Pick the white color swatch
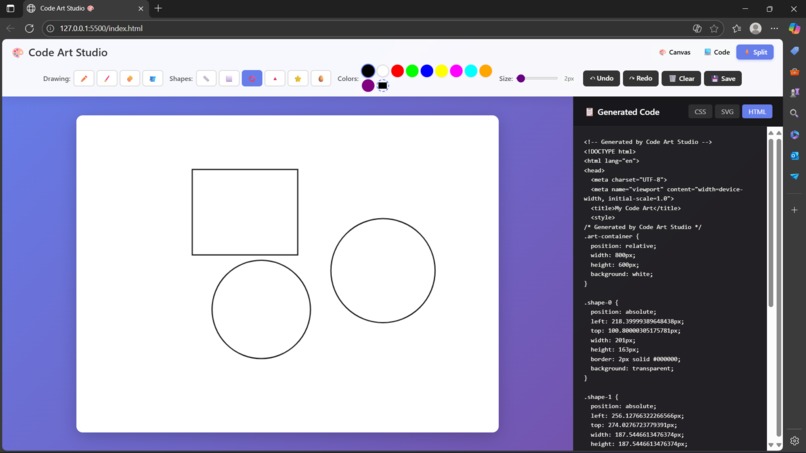The image size is (806, 453). point(382,70)
